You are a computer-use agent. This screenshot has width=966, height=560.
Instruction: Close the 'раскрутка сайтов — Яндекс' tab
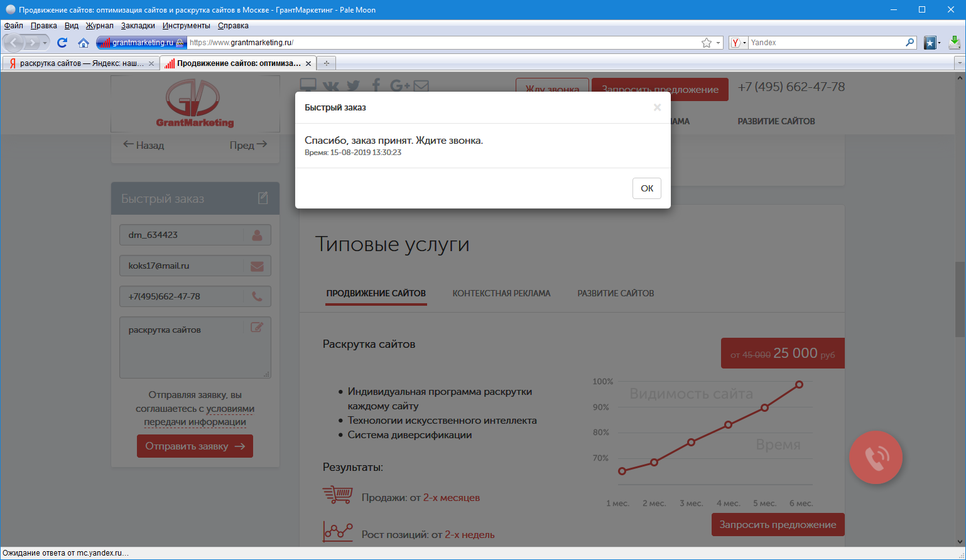[x=151, y=63]
